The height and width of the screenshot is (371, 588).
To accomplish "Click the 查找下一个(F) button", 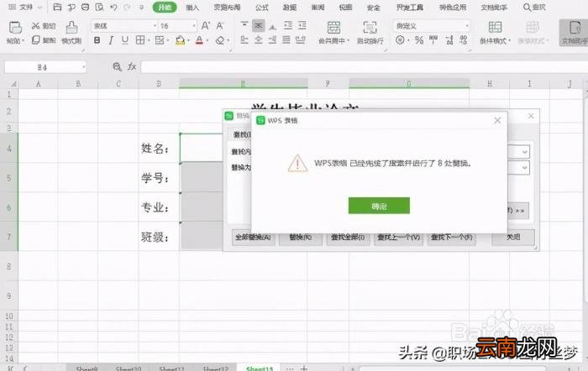I will point(452,238).
